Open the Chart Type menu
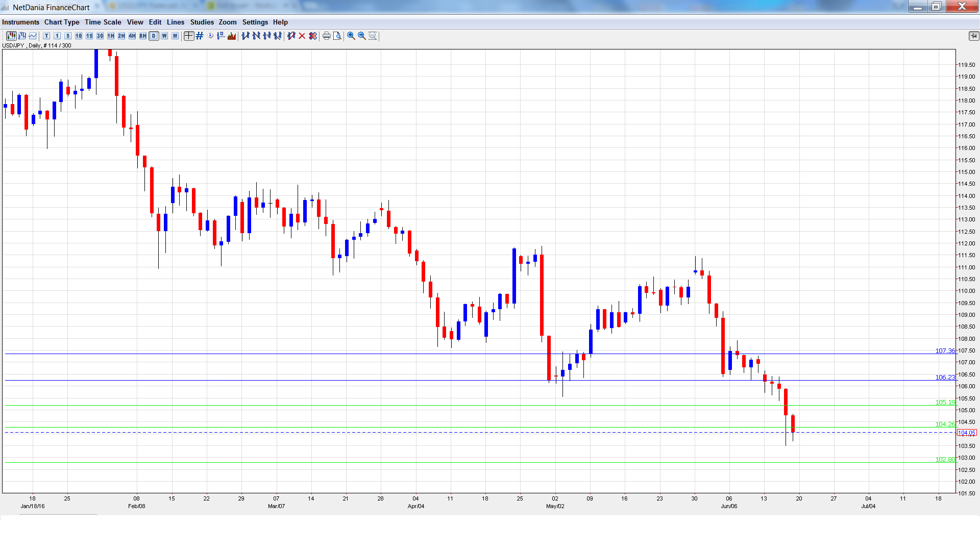Viewport: 980px width, 551px height. pyautogui.click(x=62, y=22)
